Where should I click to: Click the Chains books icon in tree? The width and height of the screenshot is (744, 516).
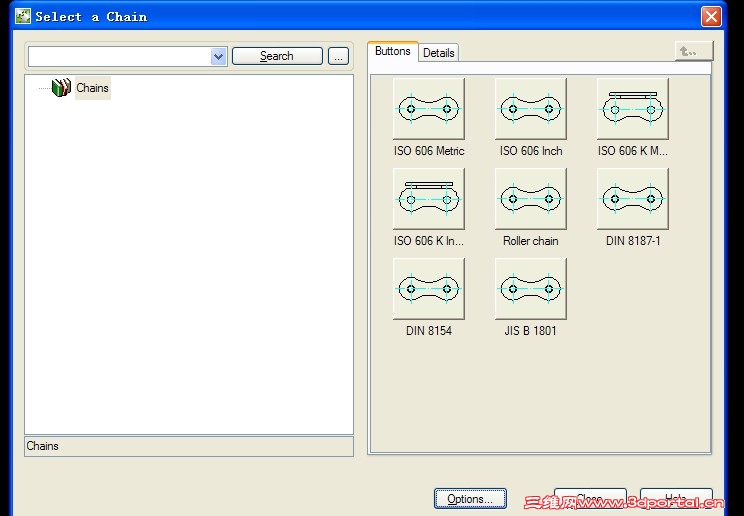tap(61, 88)
